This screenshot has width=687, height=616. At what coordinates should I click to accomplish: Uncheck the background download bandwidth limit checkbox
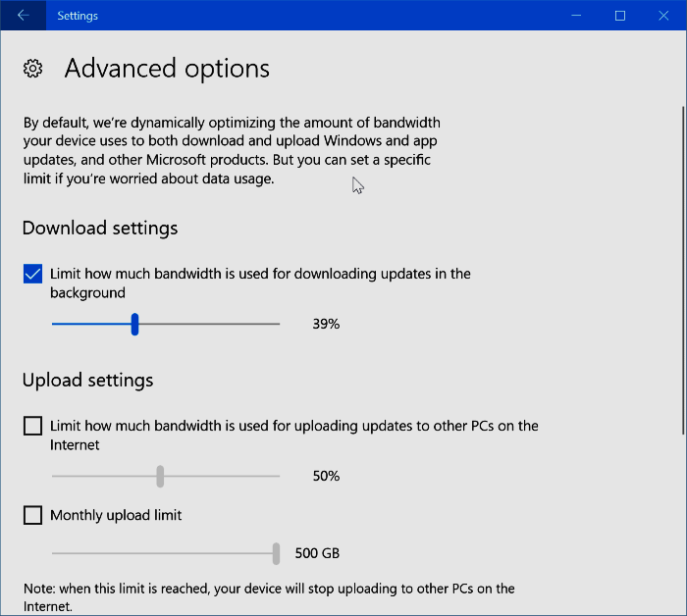click(x=32, y=275)
